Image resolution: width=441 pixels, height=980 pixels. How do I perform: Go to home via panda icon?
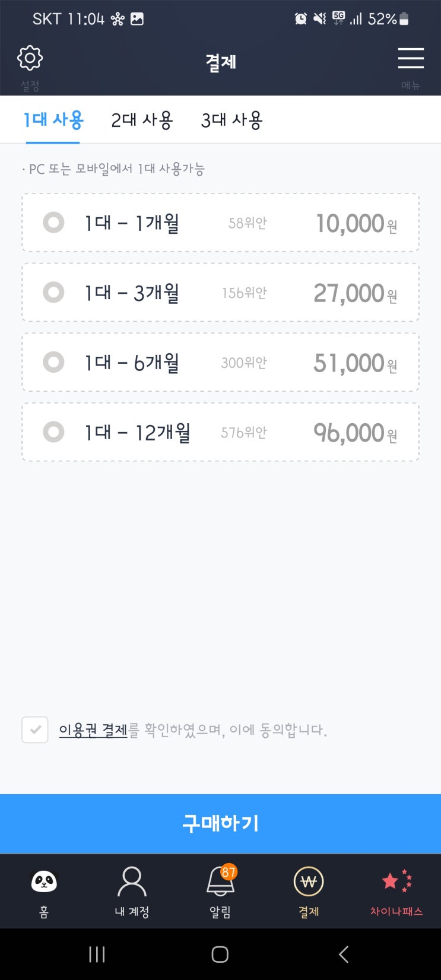pos(44,882)
